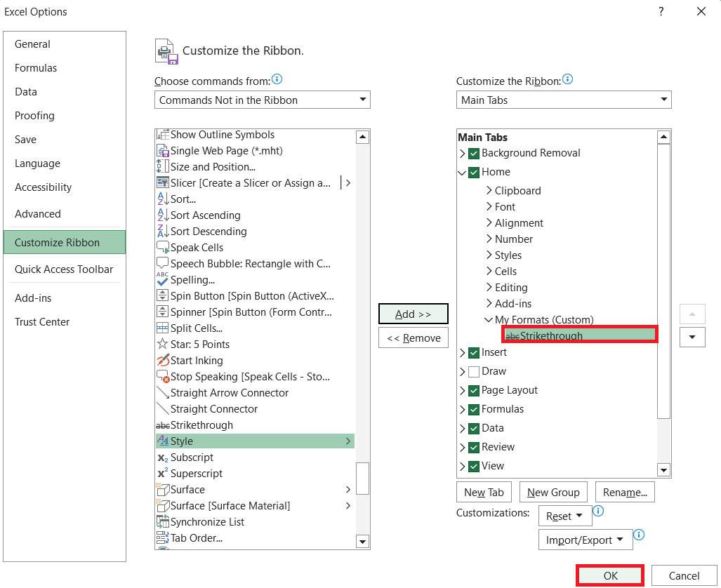Click info icon beside Choose commands from
The height and width of the screenshot is (588, 721).
277,79
